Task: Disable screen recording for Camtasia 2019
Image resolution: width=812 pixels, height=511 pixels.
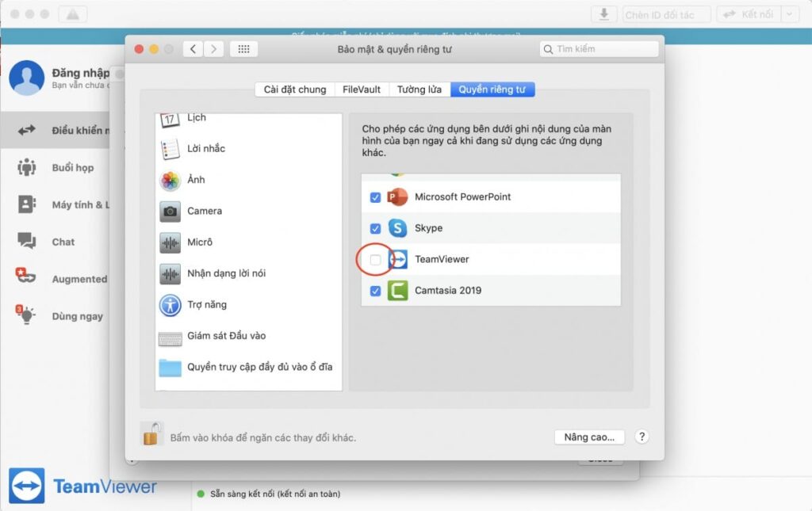Action: (x=373, y=290)
